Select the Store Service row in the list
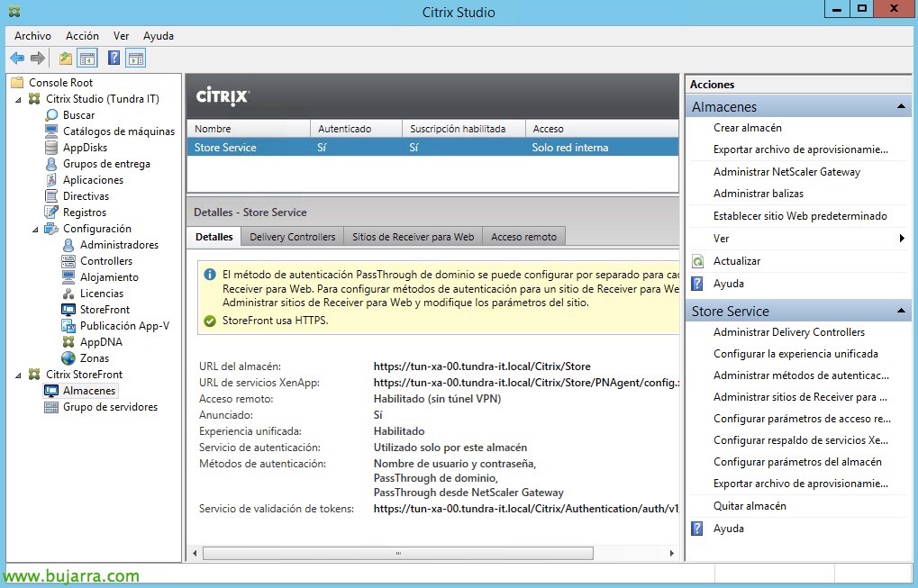 click(x=432, y=148)
